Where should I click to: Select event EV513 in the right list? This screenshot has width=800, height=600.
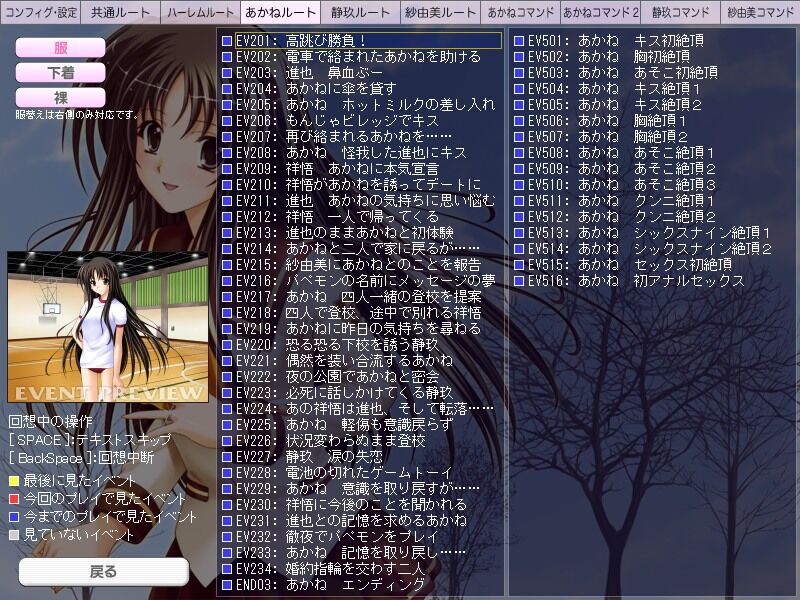(x=649, y=233)
